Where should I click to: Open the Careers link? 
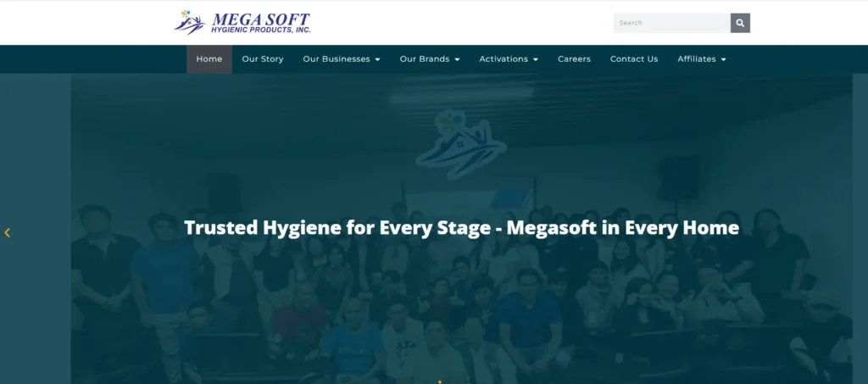(574, 59)
